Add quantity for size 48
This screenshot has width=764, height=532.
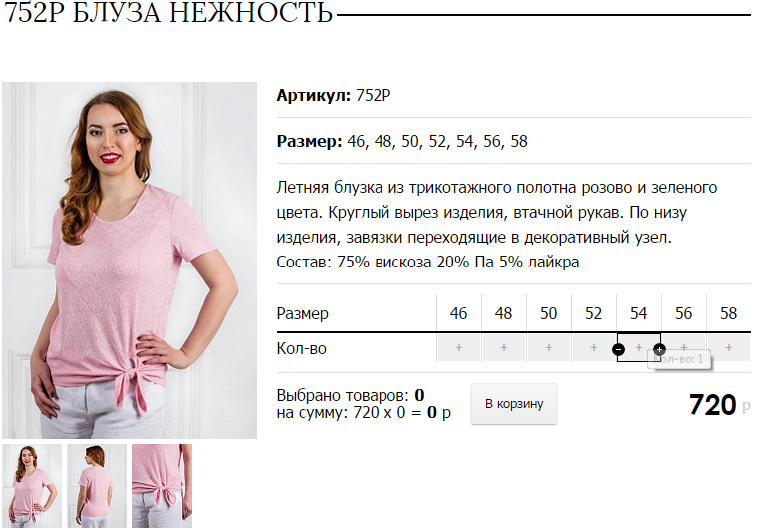pos(503,347)
